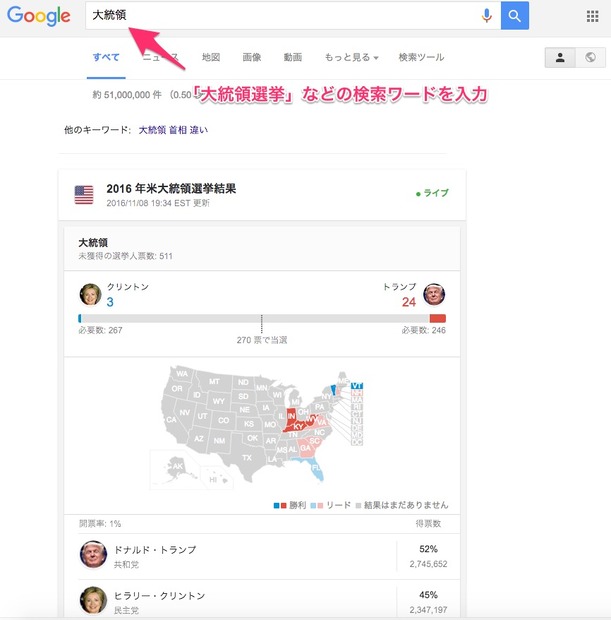Click Georgia (GA) on the map
611x620 pixels.
pos(305,448)
